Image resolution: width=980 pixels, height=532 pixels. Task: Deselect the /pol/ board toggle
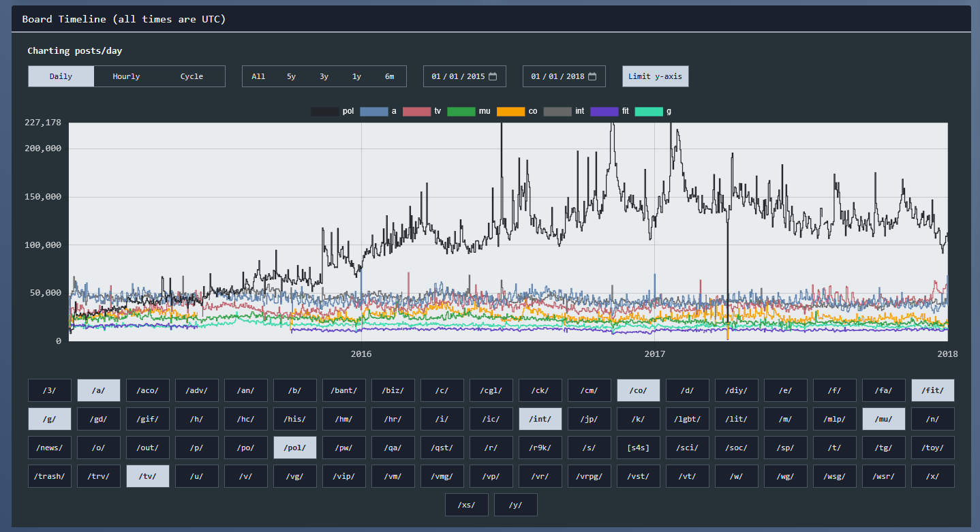pyautogui.click(x=295, y=448)
